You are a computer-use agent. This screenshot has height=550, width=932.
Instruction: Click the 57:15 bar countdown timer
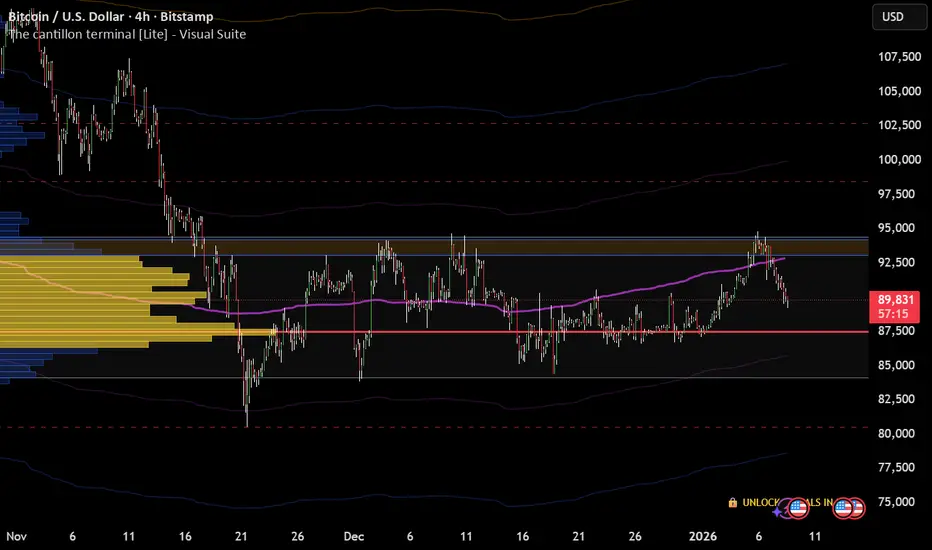click(x=893, y=314)
